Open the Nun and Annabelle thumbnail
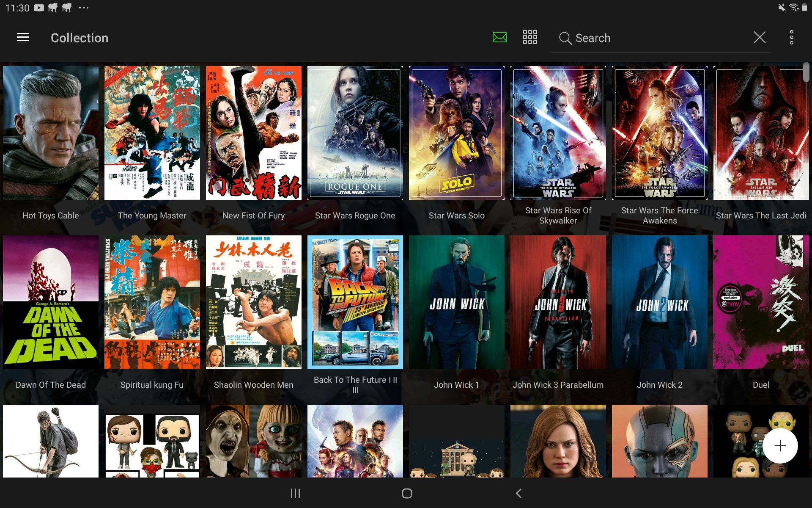Screen dimensions: 812x508 pyautogui.click(x=254, y=441)
